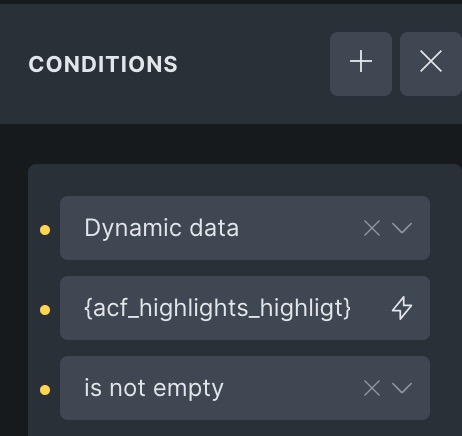The height and width of the screenshot is (436, 462).
Task: Close the Conditions panel
Action: coord(431,64)
